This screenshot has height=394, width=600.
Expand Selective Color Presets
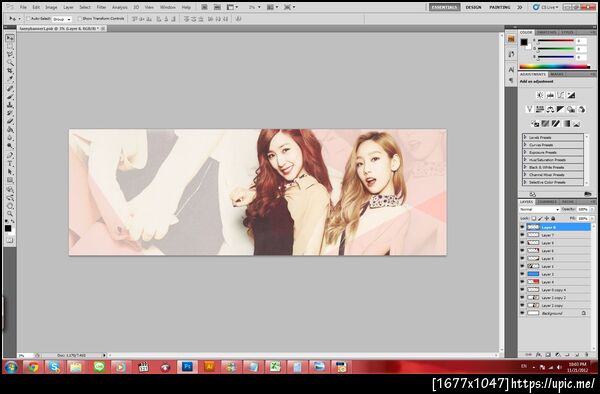[x=525, y=182]
